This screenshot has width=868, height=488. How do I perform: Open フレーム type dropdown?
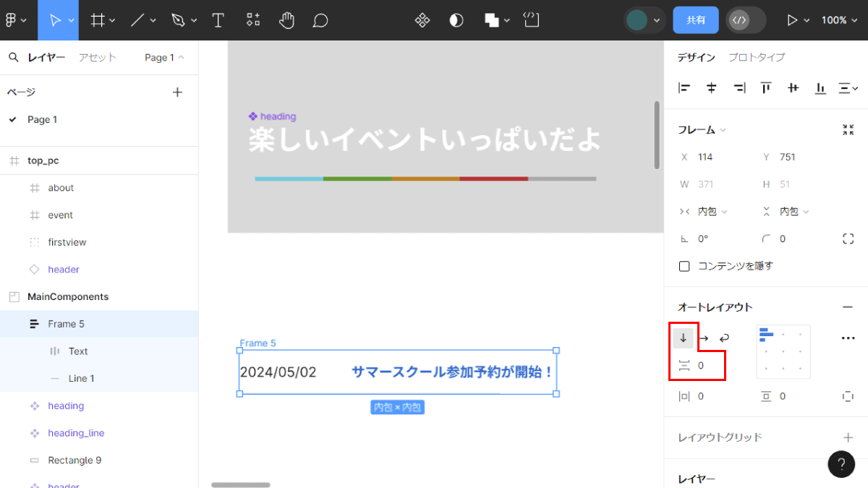[702, 130]
